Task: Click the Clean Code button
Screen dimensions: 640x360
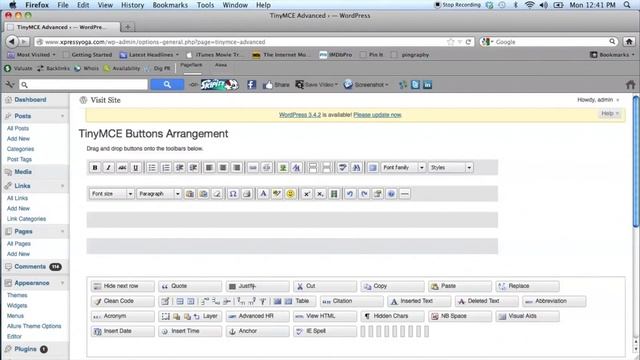Action: tap(122, 301)
